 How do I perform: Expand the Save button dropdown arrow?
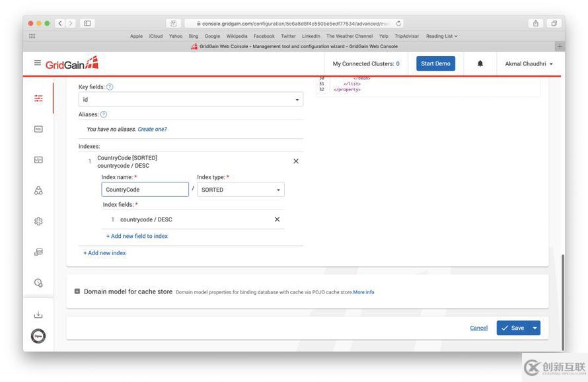click(534, 328)
